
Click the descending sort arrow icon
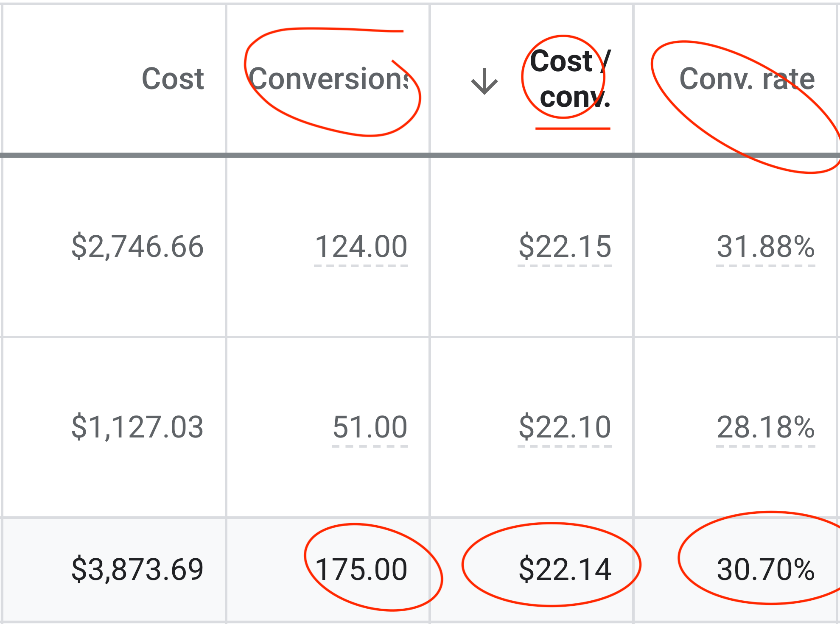tap(484, 81)
